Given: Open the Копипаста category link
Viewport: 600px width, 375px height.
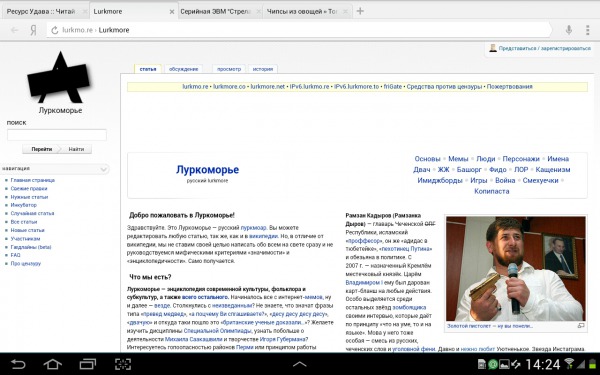Looking at the screenshot, I should pyautogui.click(x=491, y=191).
